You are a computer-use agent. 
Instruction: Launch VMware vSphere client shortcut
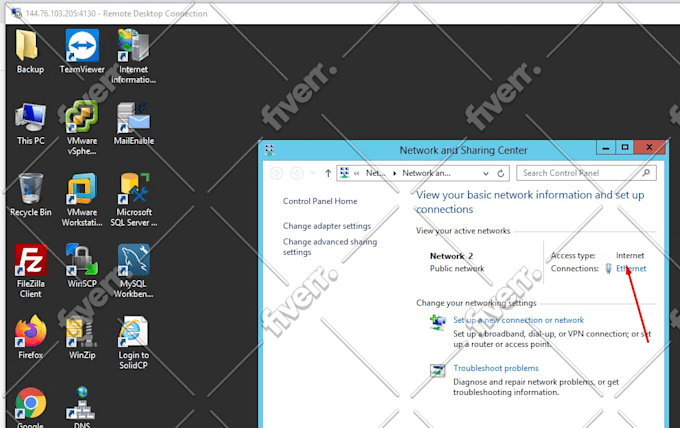pos(82,128)
